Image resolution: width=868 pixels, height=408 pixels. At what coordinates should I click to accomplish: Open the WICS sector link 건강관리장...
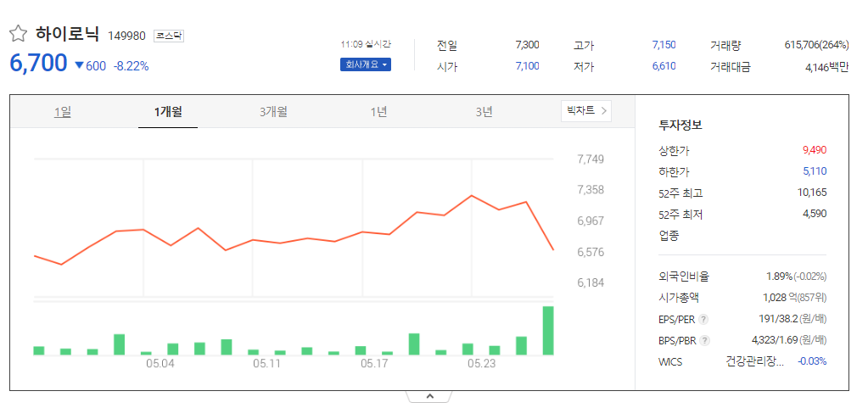755,362
